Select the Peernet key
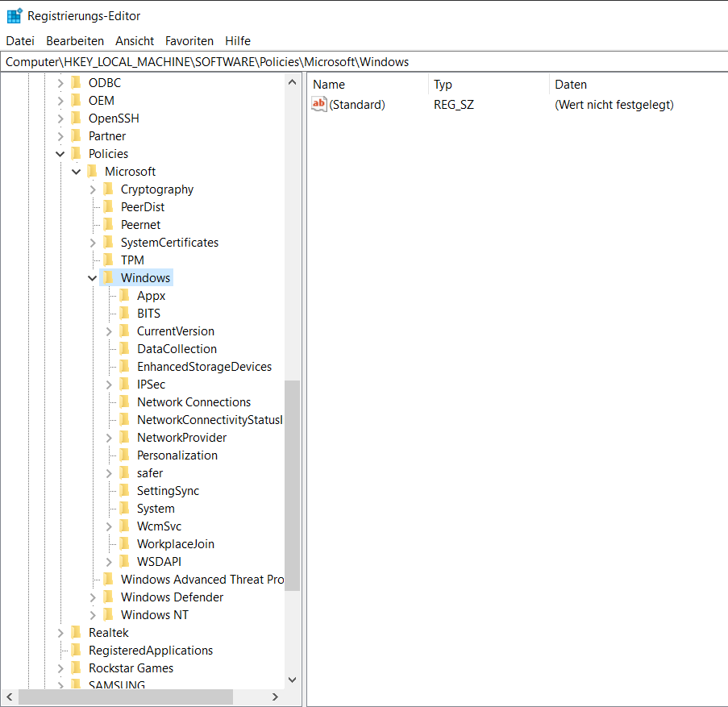The width and height of the screenshot is (728, 707). pyautogui.click(x=140, y=225)
